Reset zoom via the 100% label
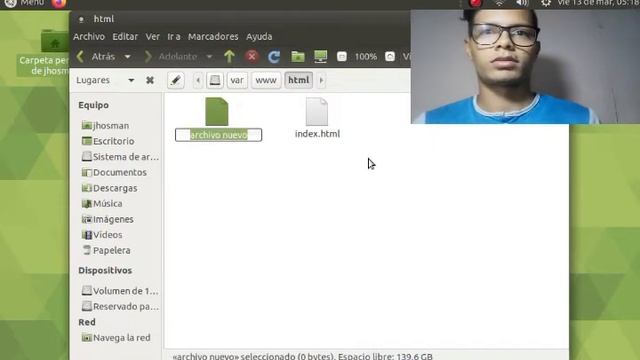The image size is (640, 360). tap(366, 57)
